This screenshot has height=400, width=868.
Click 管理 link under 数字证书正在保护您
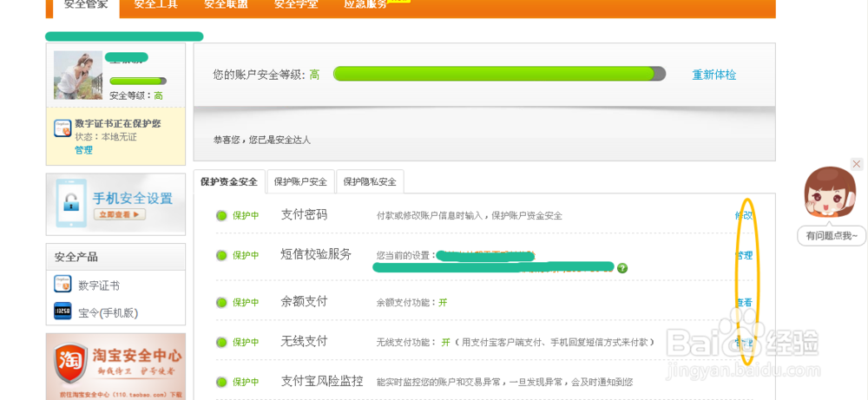(83, 150)
